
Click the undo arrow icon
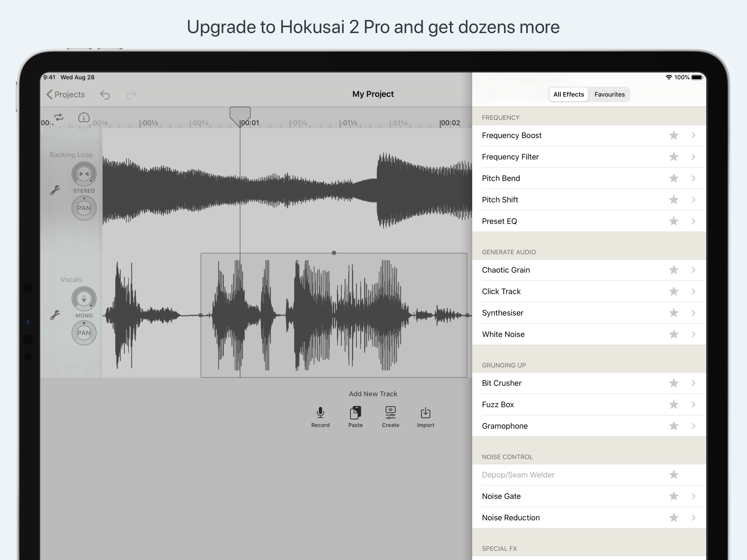click(x=105, y=95)
